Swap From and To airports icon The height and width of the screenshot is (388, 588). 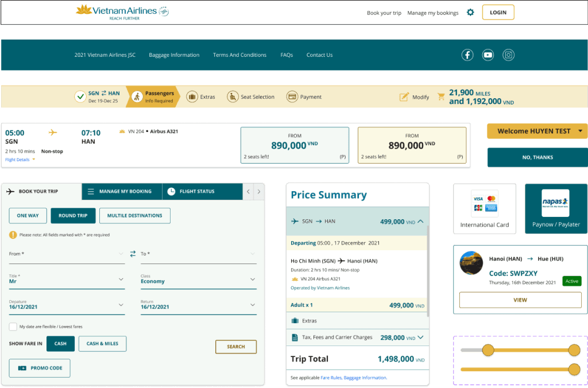(x=133, y=254)
